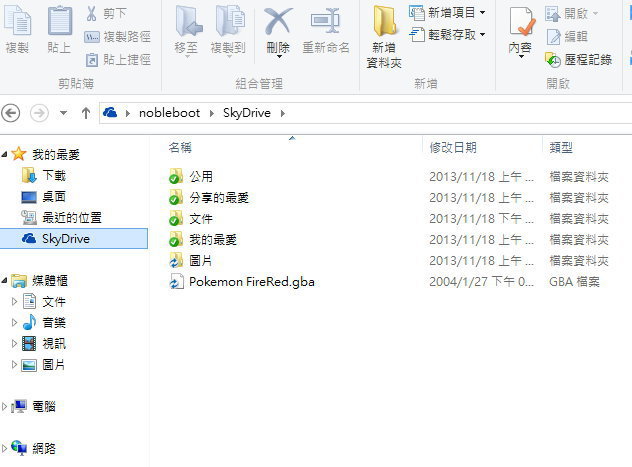Viewport: 632px width, 467px height.
Task: Click the 我的最愛 star icon
Action: (19, 154)
